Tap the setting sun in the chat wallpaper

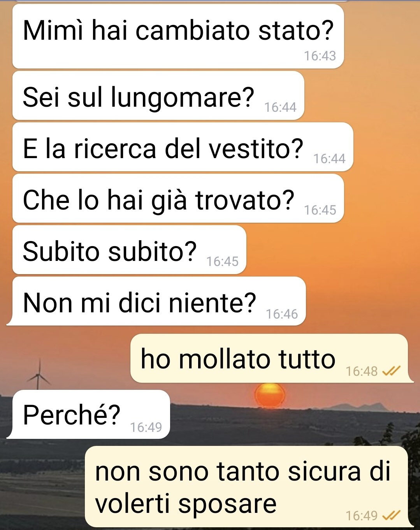point(270,395)
